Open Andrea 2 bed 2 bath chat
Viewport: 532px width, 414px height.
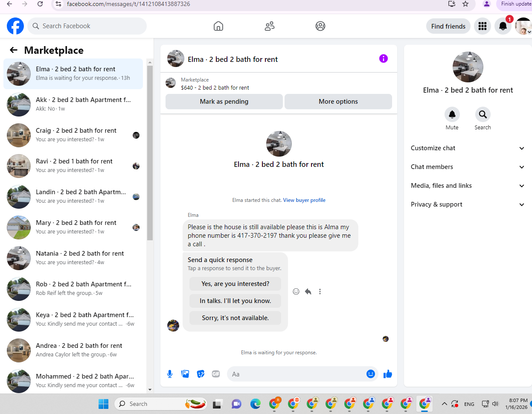click(x=73, y=350)
